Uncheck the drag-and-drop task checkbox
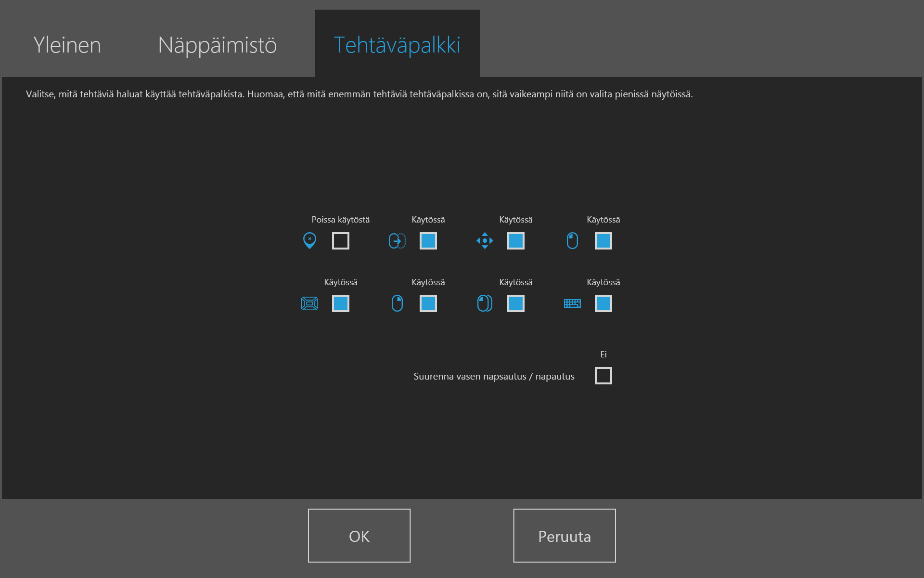This screenshot has height=578, width=924. pos(428,240)
